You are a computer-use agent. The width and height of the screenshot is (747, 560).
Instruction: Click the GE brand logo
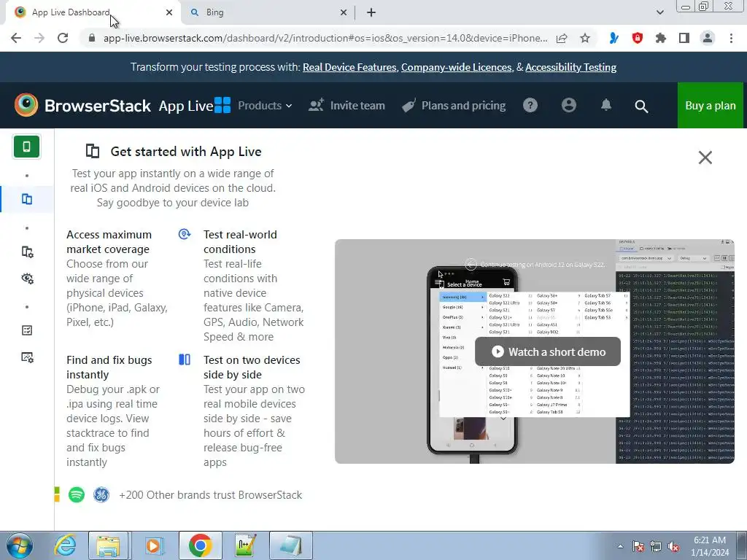click(x=101, y=495)
